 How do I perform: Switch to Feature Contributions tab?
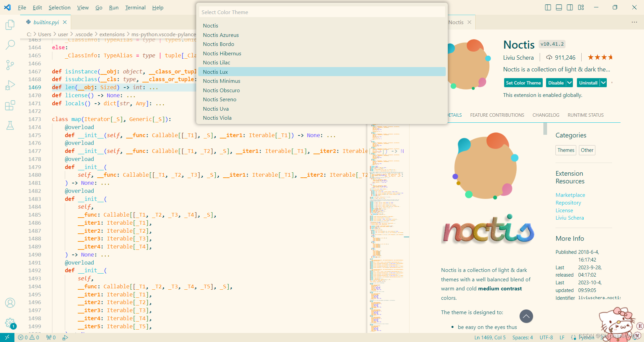(497, 115)
